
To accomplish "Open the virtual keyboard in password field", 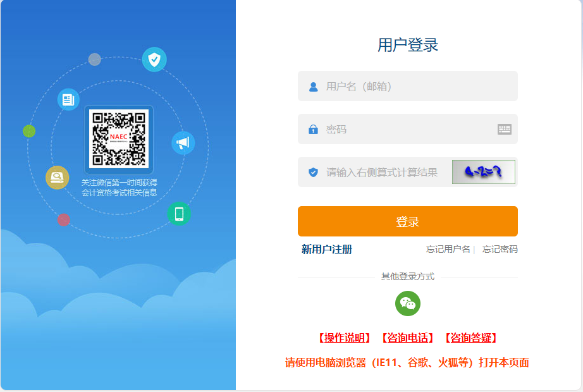I will (504, 129).
